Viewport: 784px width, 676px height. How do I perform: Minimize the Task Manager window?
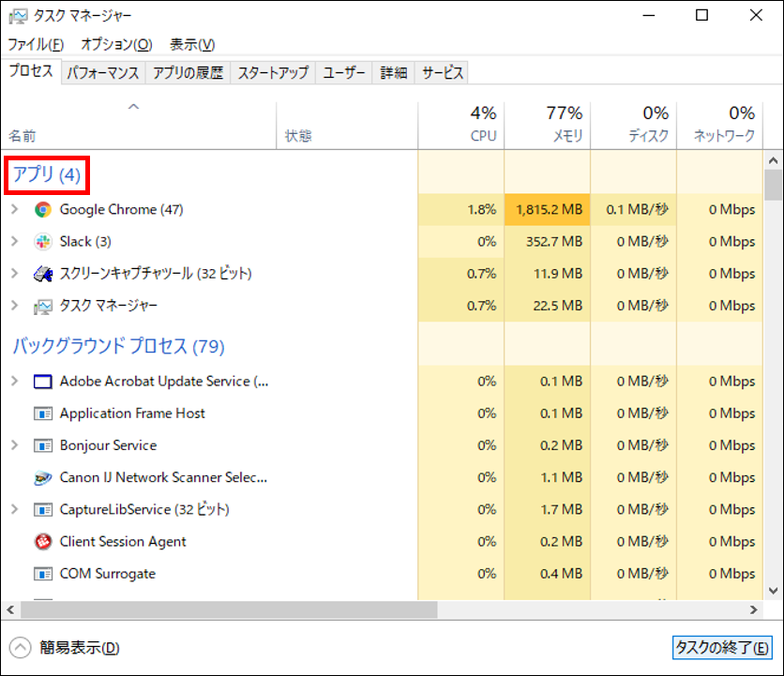click(x=649, y=16)
